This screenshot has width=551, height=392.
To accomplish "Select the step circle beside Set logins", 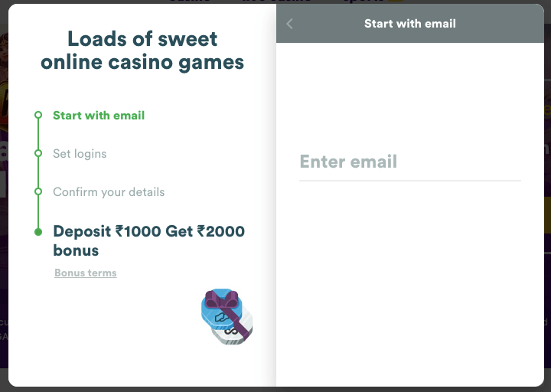I will point(38,153).
